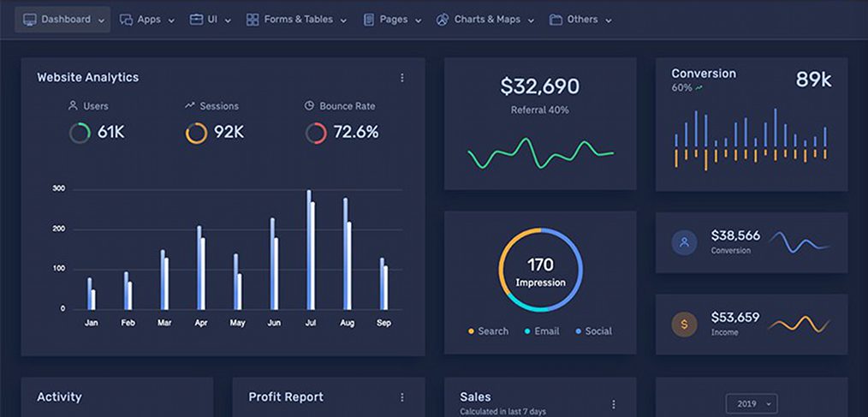Click the Website Analytics title
Screen dimensions: 868x417
coord(88,78)
